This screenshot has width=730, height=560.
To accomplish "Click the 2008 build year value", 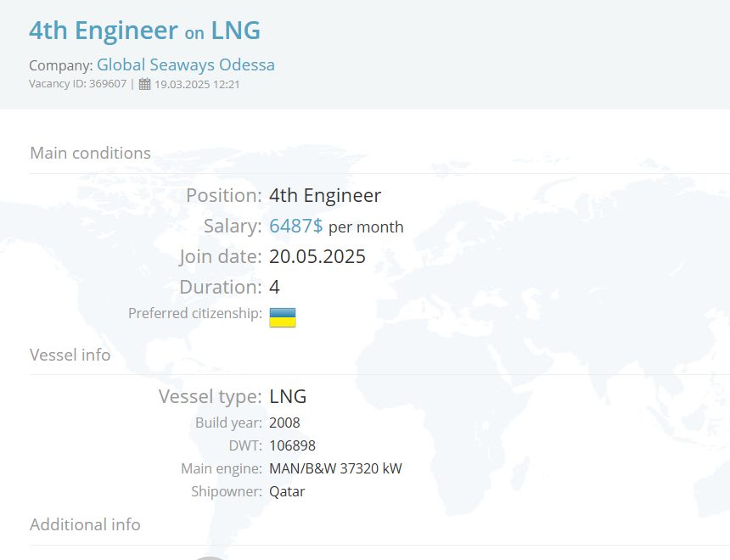I will (284, 423).
